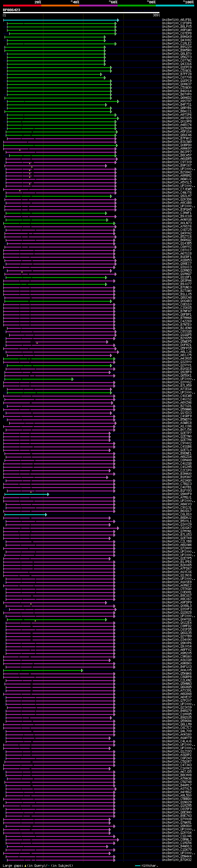The image size is (197, 868).
Task: Select subject label UniRef100_B5XYL1
Action: (176, 521)
